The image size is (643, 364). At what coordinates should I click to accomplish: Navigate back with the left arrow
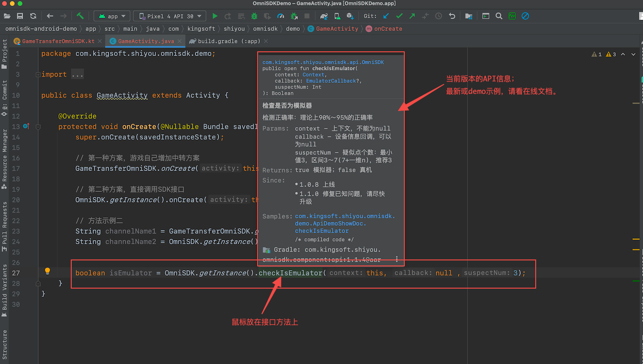point(50,16)
